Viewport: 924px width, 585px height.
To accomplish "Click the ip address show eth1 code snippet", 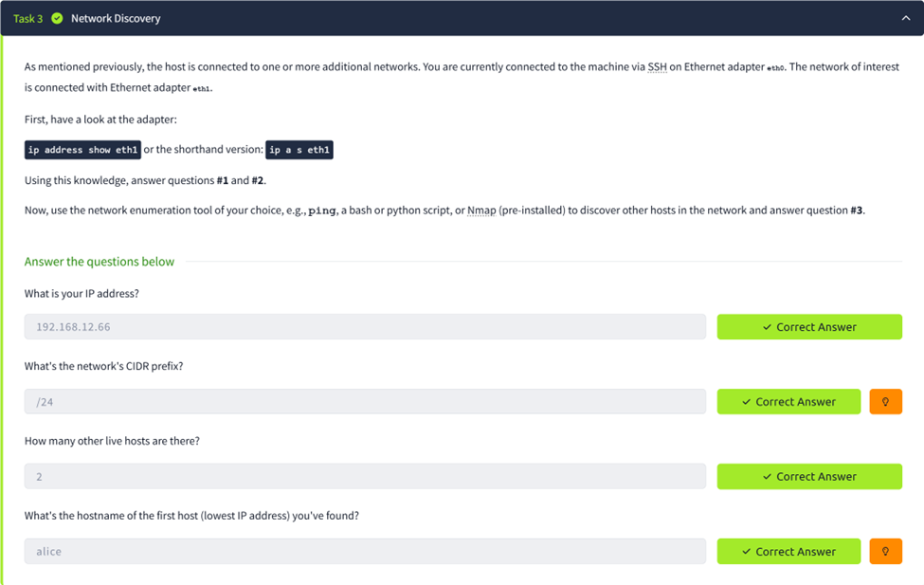I will coord(83,149).
